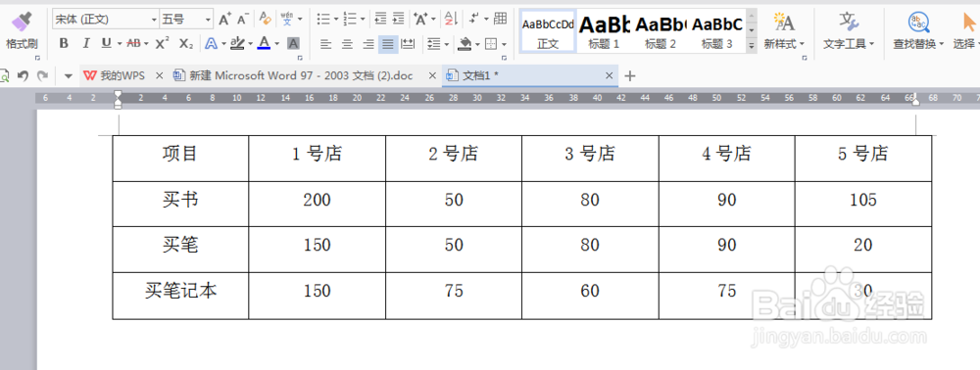Decrease font size with the A- icon
This screenshot has height=370, width=980.
coord(243,20)
